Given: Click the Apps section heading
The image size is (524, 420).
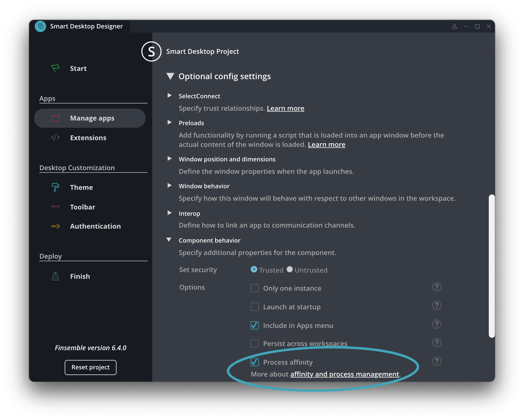Looking at the screenshot, I should [x=47, y=99].
